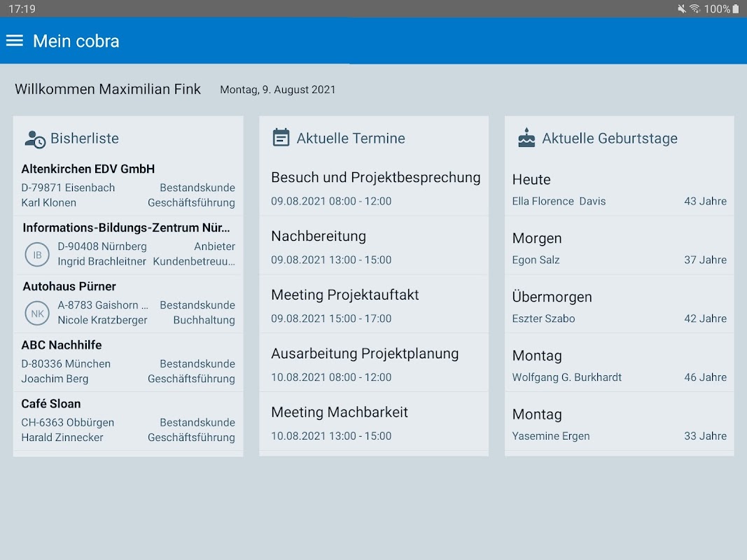The height and width of the screenshot is (560, 747).
Task: Tap the Wi-Fi status bar icon
Action: (695, 9)
